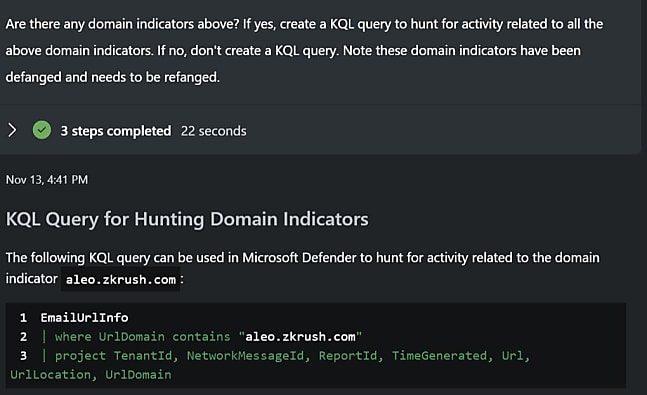
Task: Select the inline aleo.zkrush.com code chip
Action: [120, 279]
